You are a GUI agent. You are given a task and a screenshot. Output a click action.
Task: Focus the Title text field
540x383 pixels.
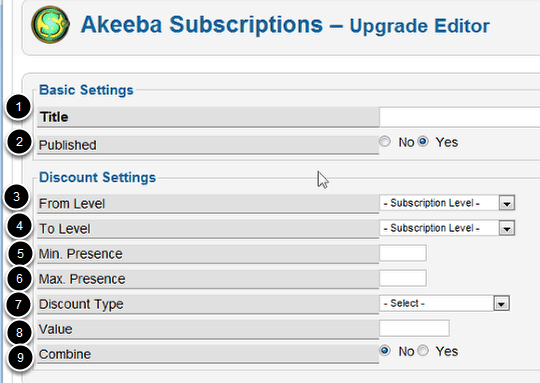[460, 117]
